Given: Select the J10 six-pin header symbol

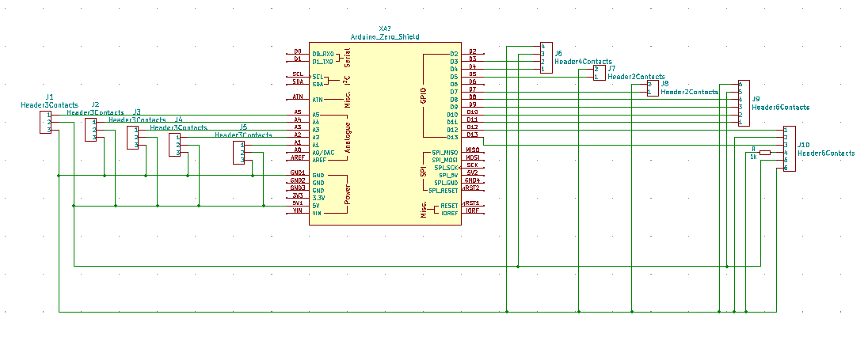Looking at the screenshot, I should [790, 149].
